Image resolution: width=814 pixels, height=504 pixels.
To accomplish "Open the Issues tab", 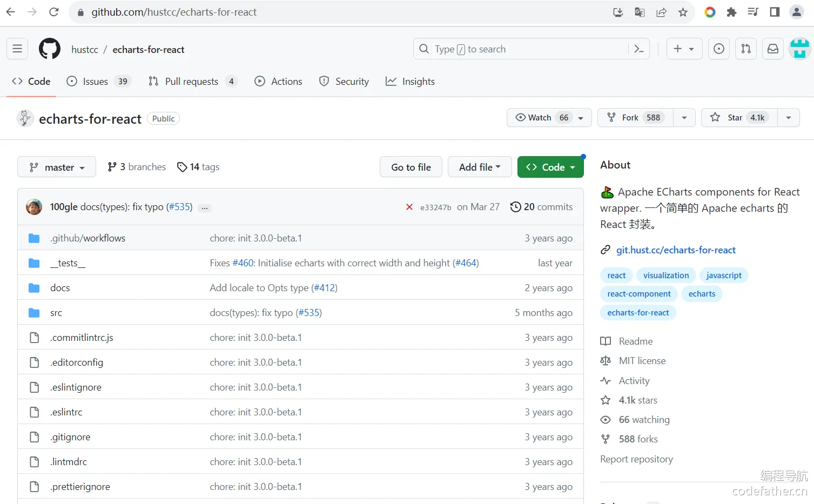I will pos(98,82).
